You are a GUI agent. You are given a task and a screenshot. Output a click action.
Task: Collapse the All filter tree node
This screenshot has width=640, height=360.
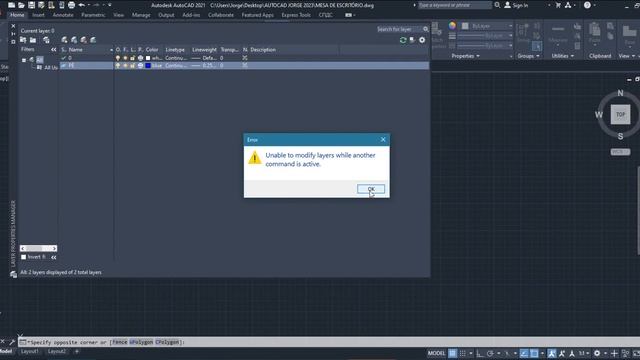tap(24, 60)
